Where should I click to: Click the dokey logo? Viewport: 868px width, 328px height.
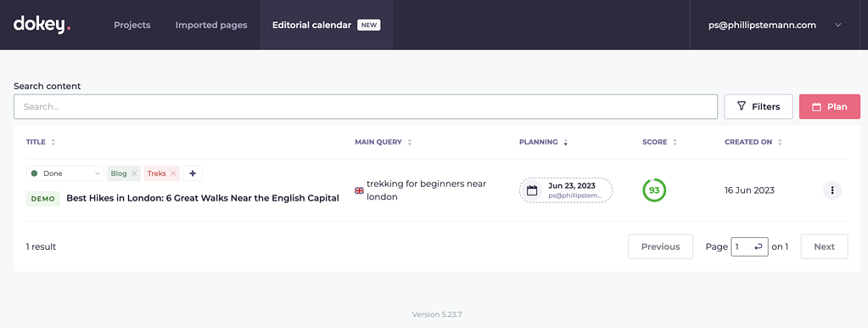click(x=42, y=25)
